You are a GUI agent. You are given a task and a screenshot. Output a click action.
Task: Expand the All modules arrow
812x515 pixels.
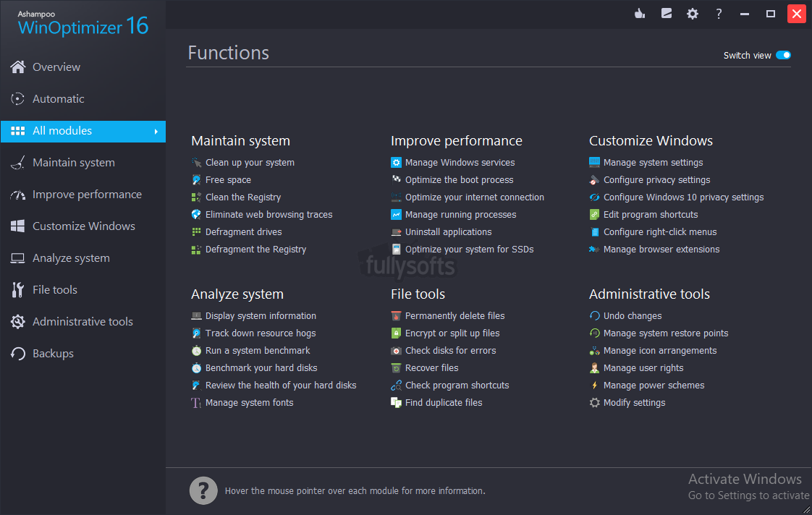tap(156, 132)
